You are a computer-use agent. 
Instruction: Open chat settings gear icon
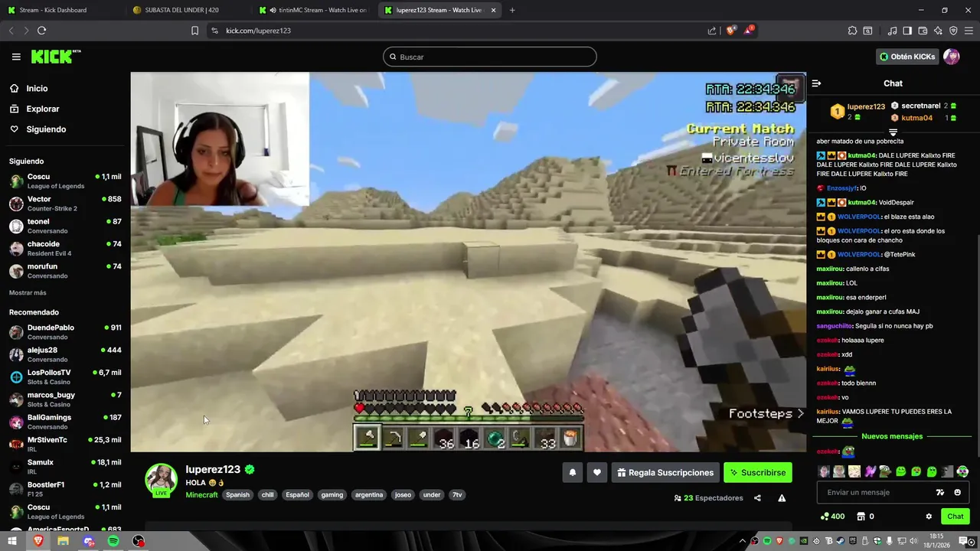pos(929,517)
